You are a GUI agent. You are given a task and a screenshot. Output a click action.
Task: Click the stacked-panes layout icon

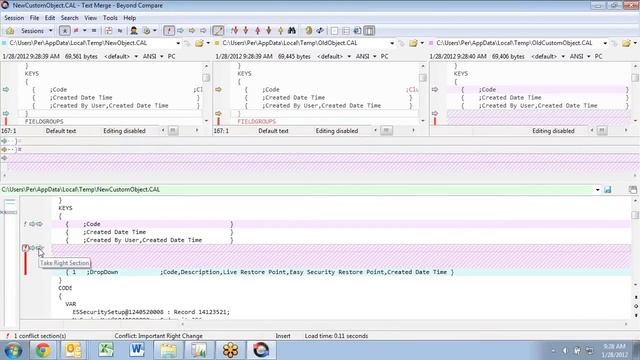pyautogui.click(x=346, y=31)
